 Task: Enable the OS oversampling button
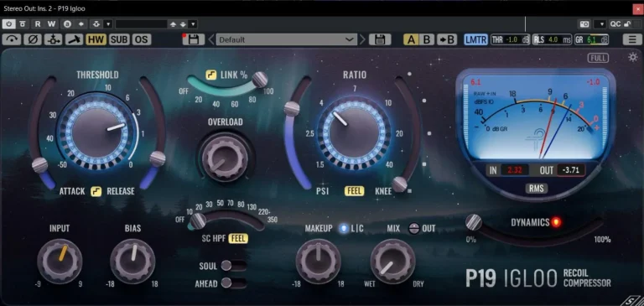click(x=142, y=39)
